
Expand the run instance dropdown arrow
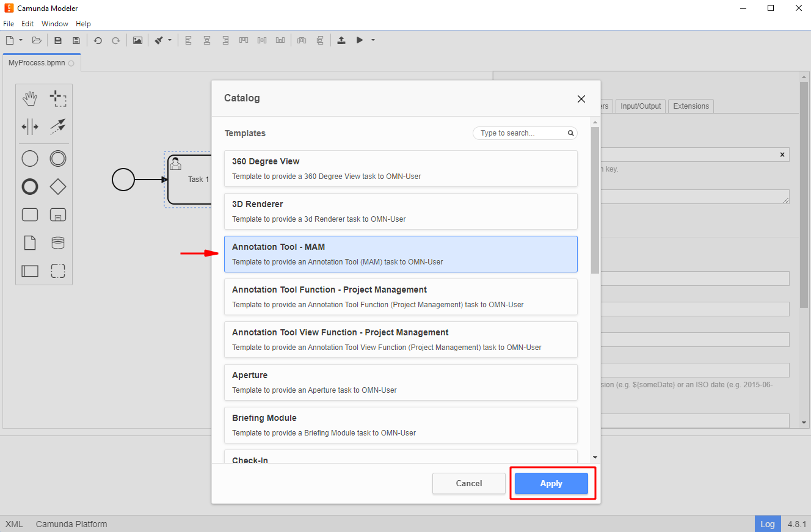pyautogui.click(x=373, y=40)
